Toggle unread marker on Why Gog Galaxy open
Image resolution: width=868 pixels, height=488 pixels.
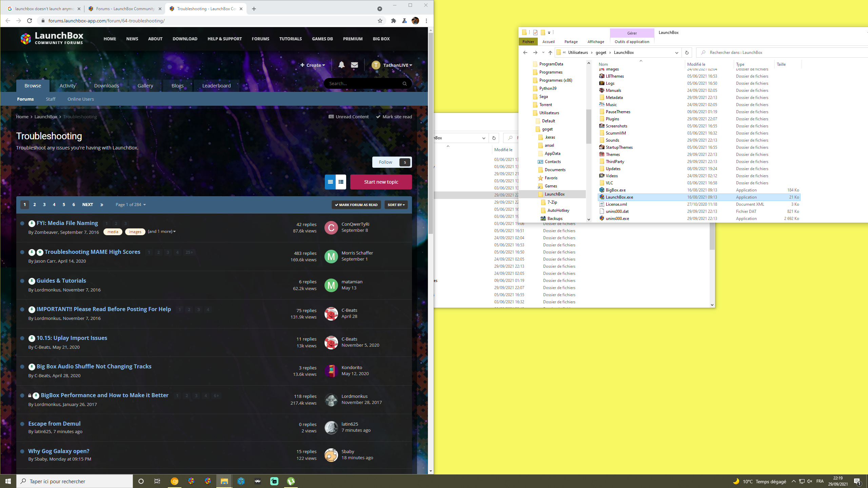[22, 451]
